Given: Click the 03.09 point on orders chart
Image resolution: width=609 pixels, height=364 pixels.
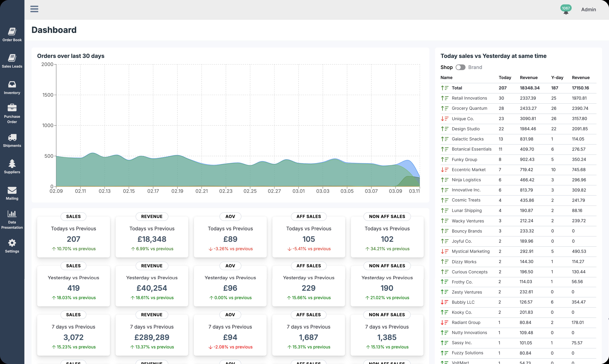Looking at the screenshot, I should coord(395,165).
